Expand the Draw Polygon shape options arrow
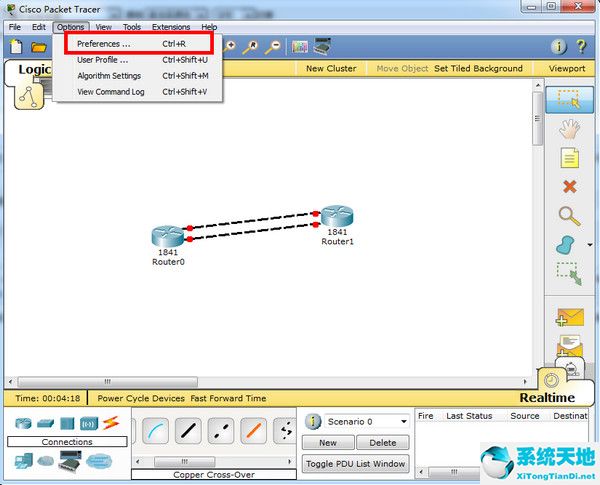The image size is (600, 485). point(590,245)
